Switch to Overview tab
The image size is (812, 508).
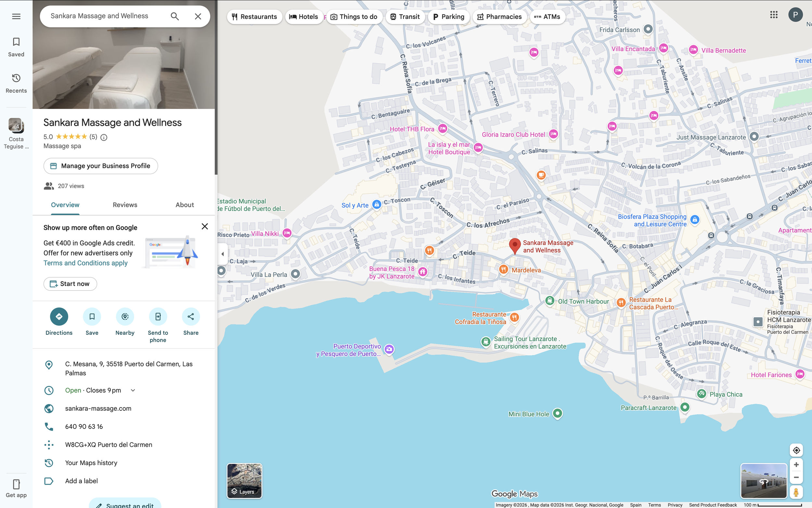(65, 205)
